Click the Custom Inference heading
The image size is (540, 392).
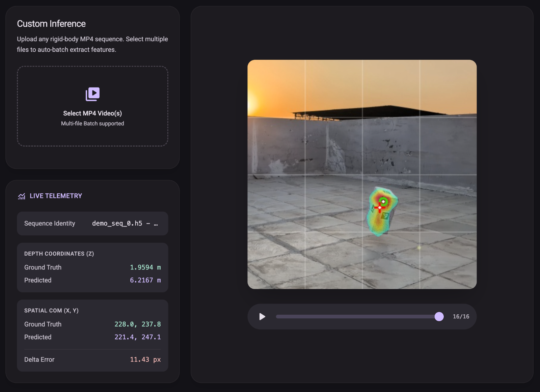(x=51, y=24)
